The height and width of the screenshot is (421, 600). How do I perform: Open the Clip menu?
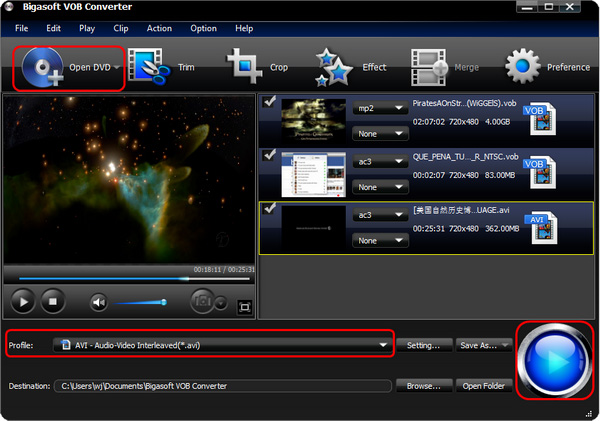(x=121, y=28)
